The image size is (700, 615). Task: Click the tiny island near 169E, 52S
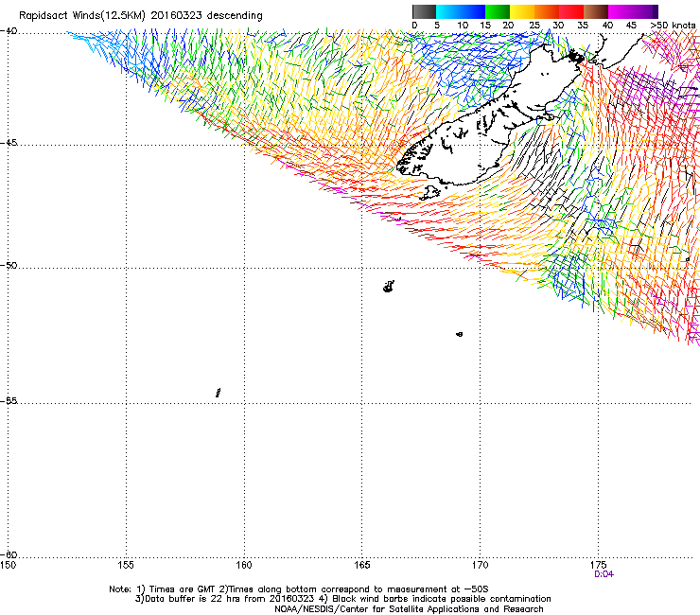tap(460, 334)
